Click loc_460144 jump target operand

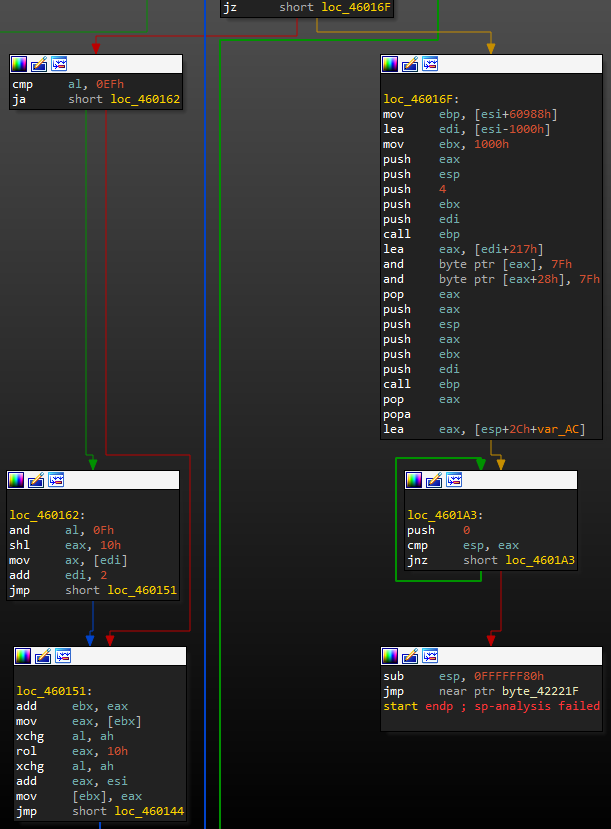[x=149, y=811]
